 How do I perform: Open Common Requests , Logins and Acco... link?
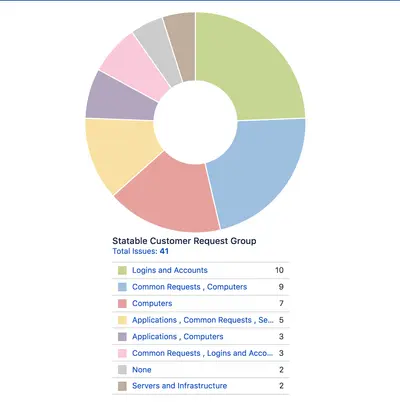click(202, 353)
